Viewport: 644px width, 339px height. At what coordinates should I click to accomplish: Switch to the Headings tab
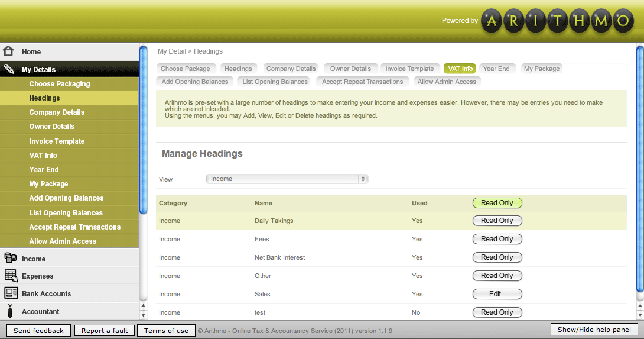[x=238, y=69]
